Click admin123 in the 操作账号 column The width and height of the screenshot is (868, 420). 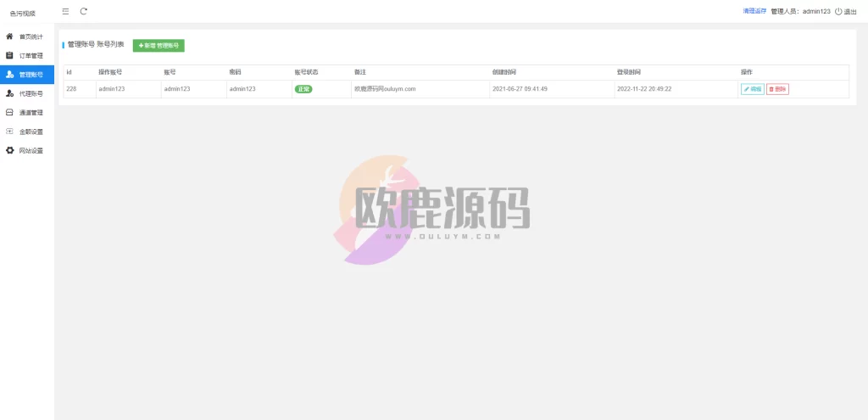(111, 88)
